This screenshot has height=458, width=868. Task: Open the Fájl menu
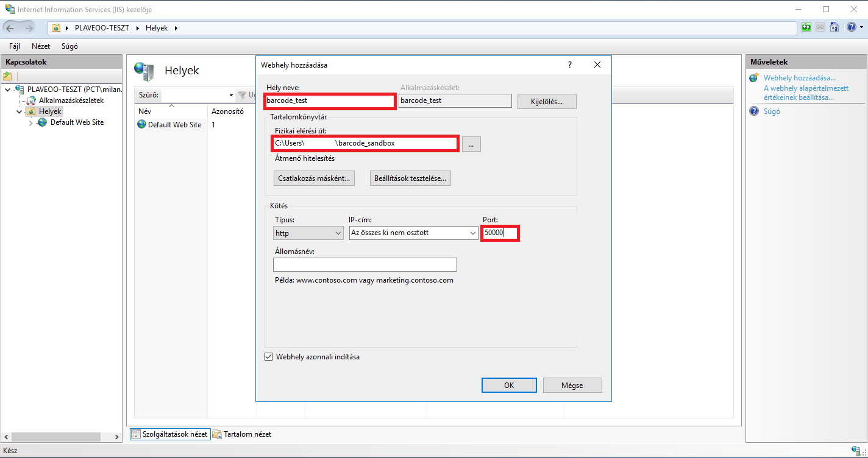[15, 46]
